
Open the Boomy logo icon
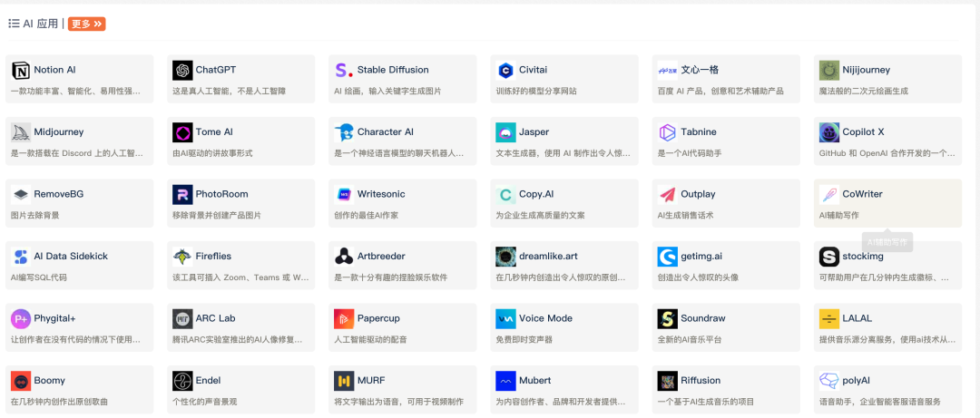(x=21, y=381)
